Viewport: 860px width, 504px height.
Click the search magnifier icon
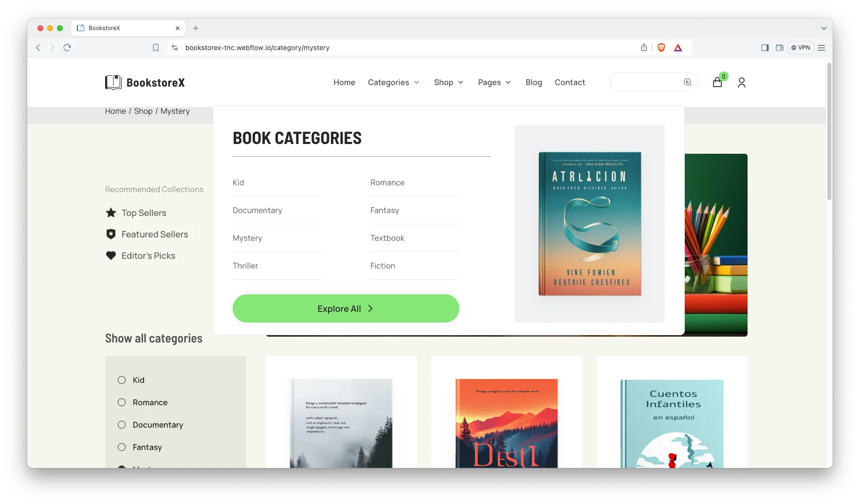[x=687, y=82]
